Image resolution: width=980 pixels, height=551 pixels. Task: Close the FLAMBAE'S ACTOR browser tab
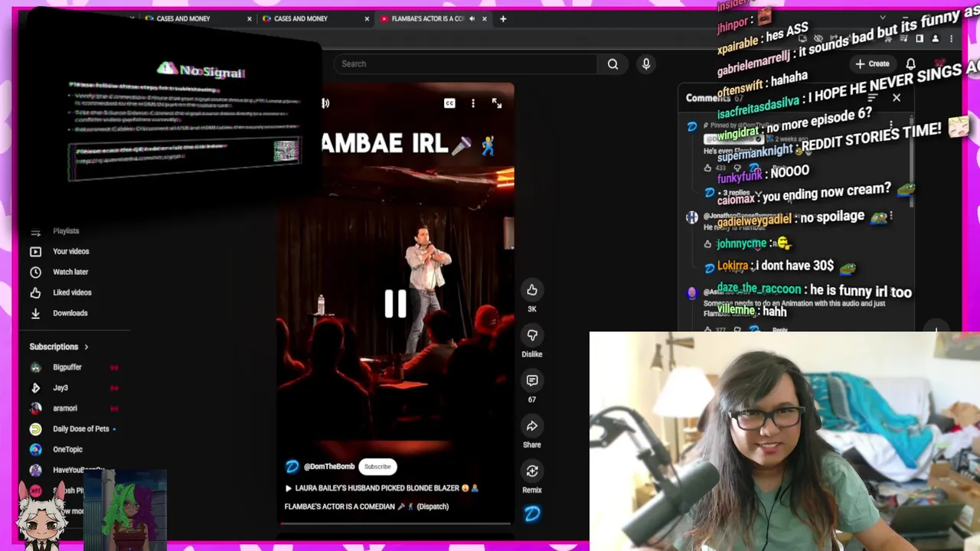[x=484, y=18]
